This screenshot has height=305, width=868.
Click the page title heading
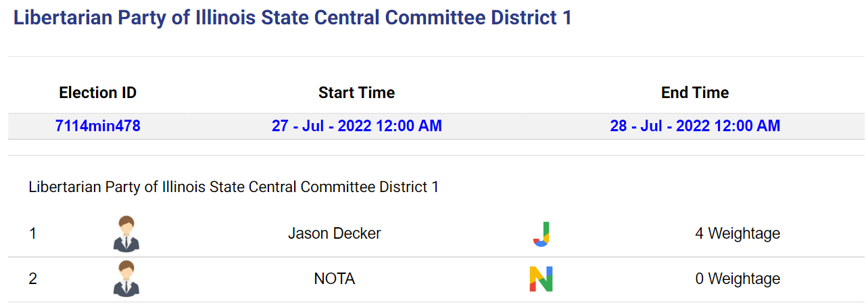pos(293,18)
